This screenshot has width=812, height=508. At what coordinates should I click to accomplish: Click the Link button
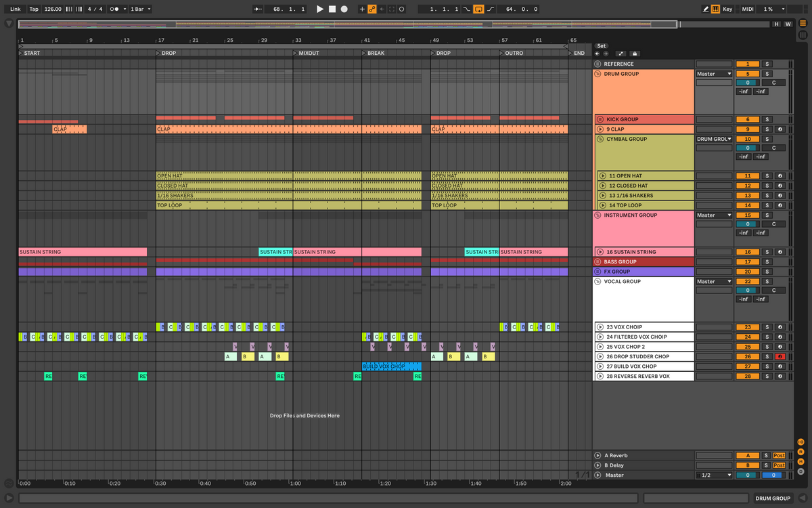pyautogui.click(x=16, y=9)
